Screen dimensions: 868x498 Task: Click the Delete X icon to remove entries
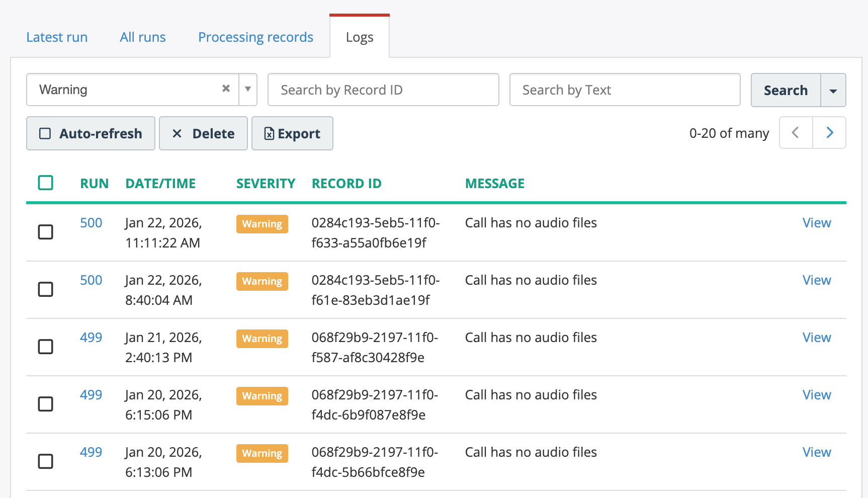point(177,133)
